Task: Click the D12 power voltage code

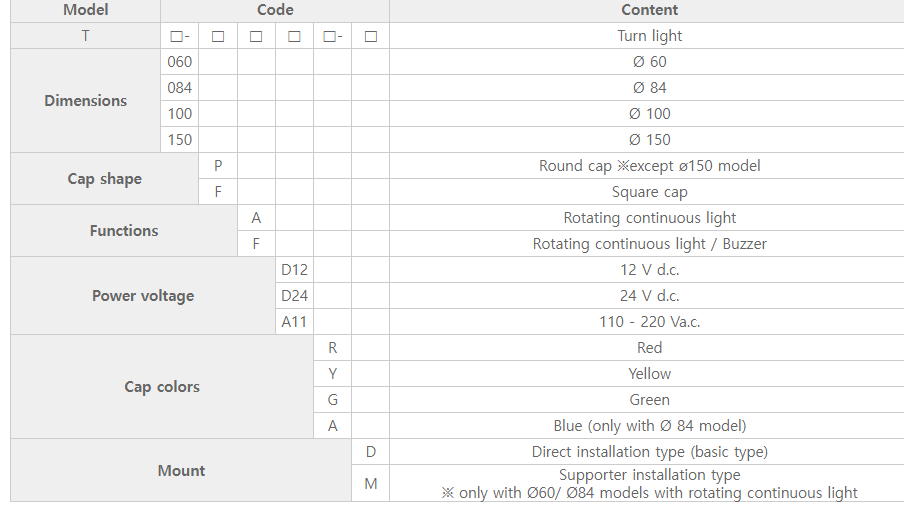Action: click(x=295, y=270)
